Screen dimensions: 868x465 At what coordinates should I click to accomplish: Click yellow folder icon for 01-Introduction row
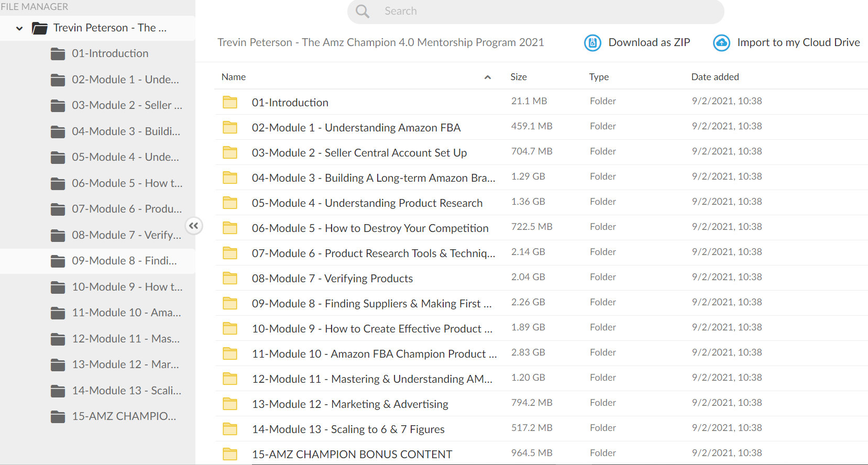click(230, 102)
